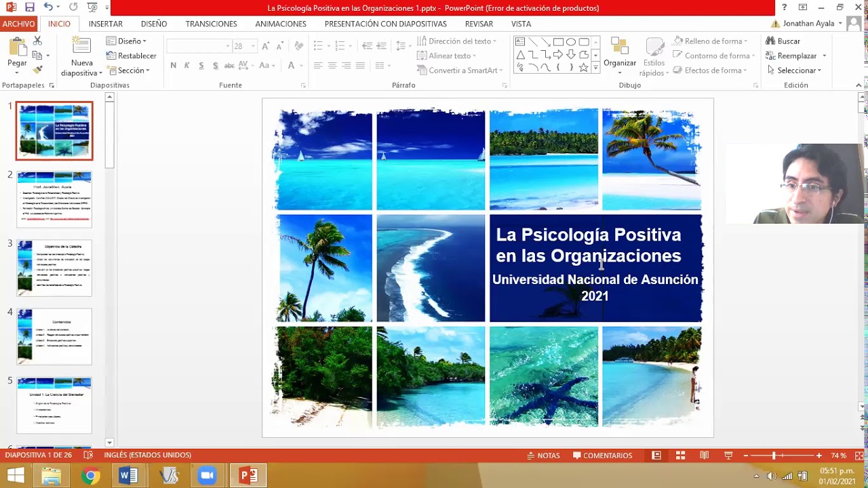
Task: Click the Cut scissors icon
Action: [x=37, y=41]
